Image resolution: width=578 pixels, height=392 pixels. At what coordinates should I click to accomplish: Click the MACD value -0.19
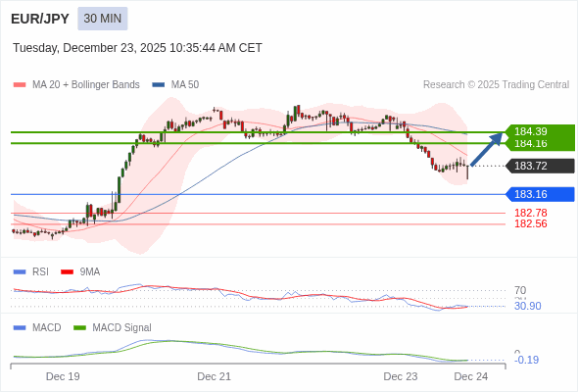click(527, 360)
